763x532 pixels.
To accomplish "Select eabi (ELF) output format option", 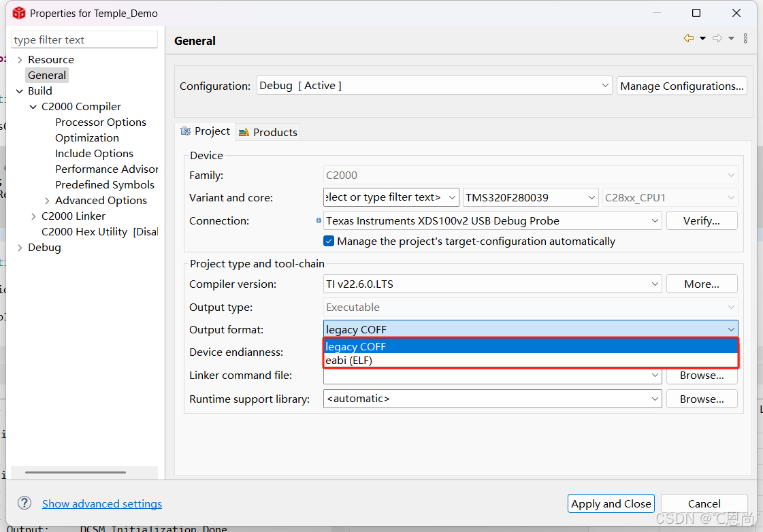I will (531, 361).
